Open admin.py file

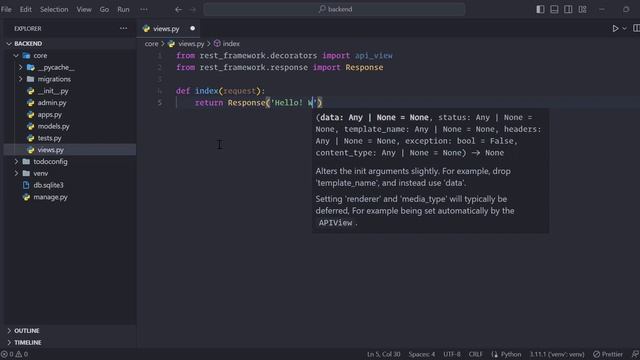(x=52, y=103)
